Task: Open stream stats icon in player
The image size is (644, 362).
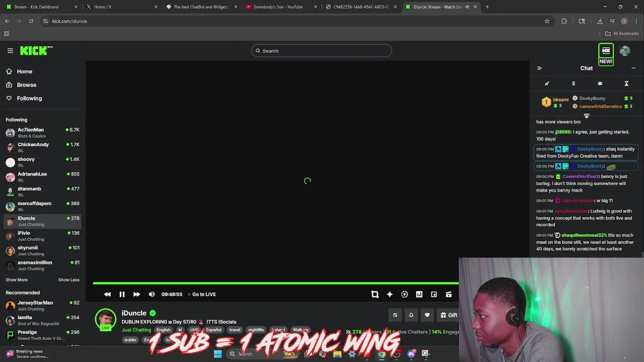Action: (x=419, y=294)
